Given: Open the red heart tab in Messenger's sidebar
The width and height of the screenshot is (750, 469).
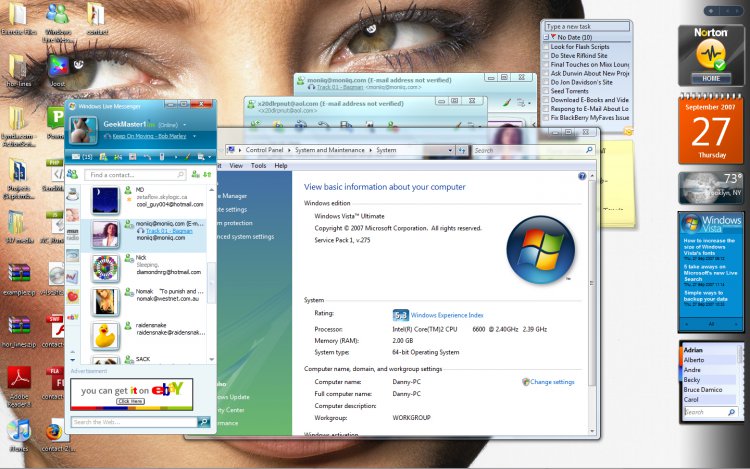Looking at the screenshot, I should click(73, 296).
